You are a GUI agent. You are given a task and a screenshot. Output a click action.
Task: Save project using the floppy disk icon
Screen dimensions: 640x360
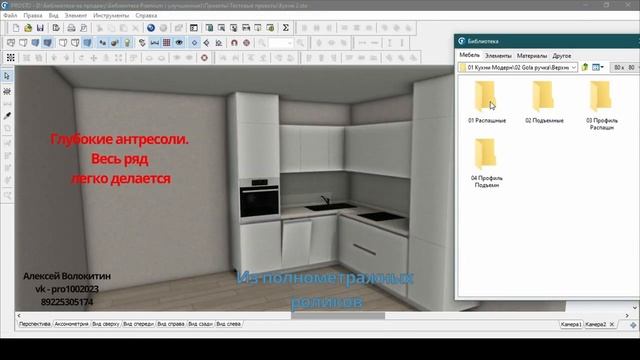pos(40,28)
